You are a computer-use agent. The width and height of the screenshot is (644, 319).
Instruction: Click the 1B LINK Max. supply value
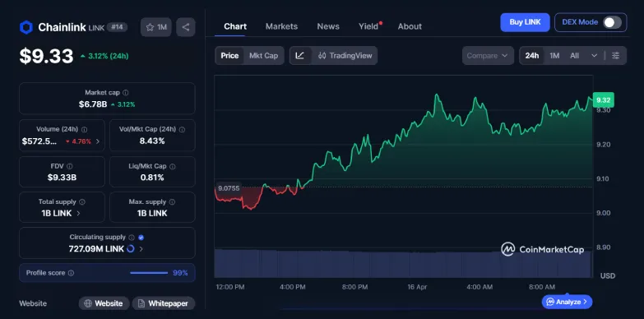click(152, 214)
